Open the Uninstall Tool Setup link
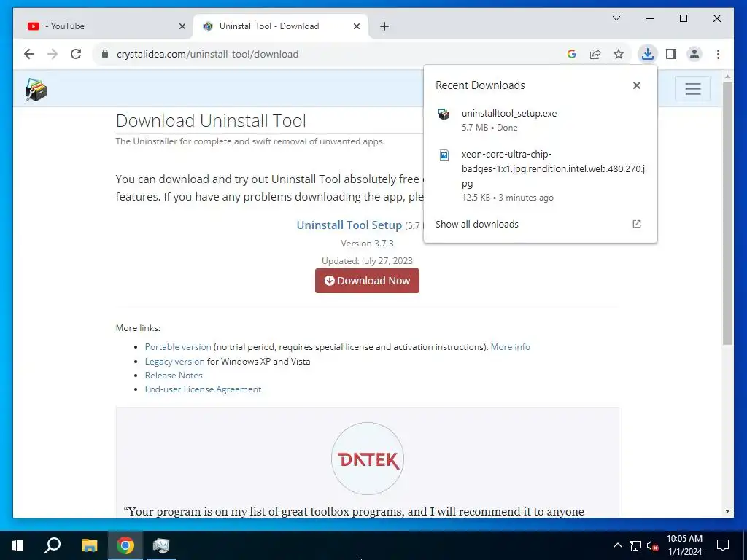The width and height of the screenshot is (747, 560). point(349,225)
